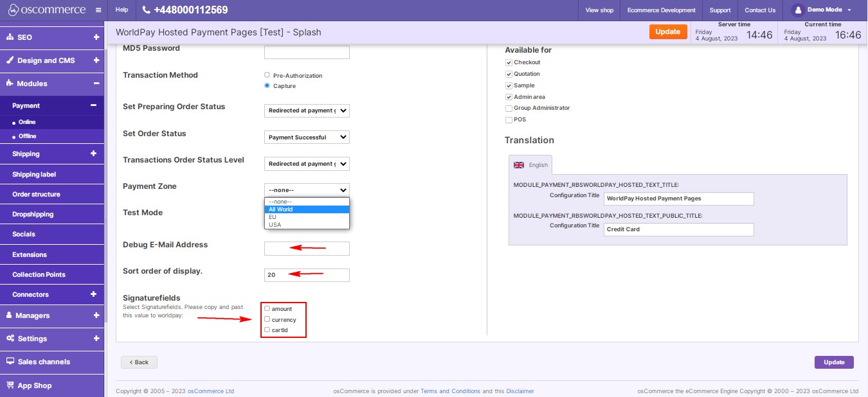
Task: Expand the Shipping plus icon
Action: [x=93, y=154]
